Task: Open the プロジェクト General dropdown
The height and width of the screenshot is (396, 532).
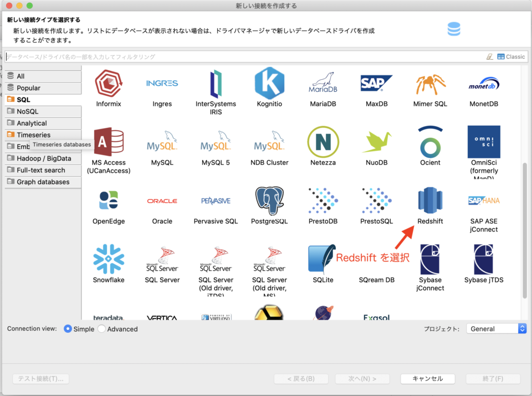Action: (497, 328)
